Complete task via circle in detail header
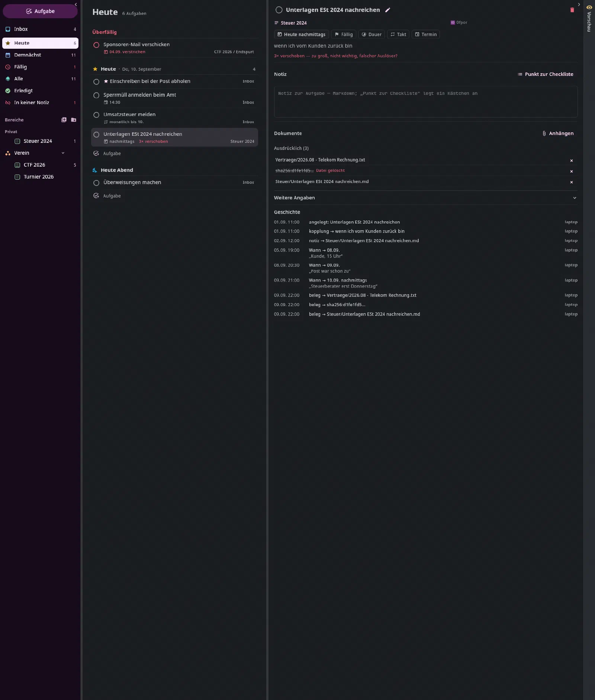 point(279,10)
